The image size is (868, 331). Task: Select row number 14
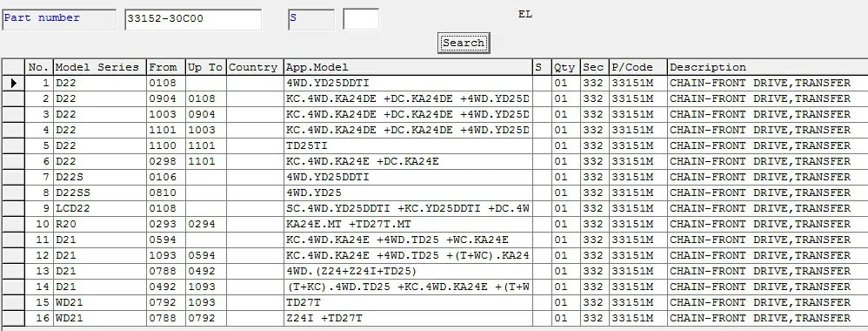pos(39,287)
